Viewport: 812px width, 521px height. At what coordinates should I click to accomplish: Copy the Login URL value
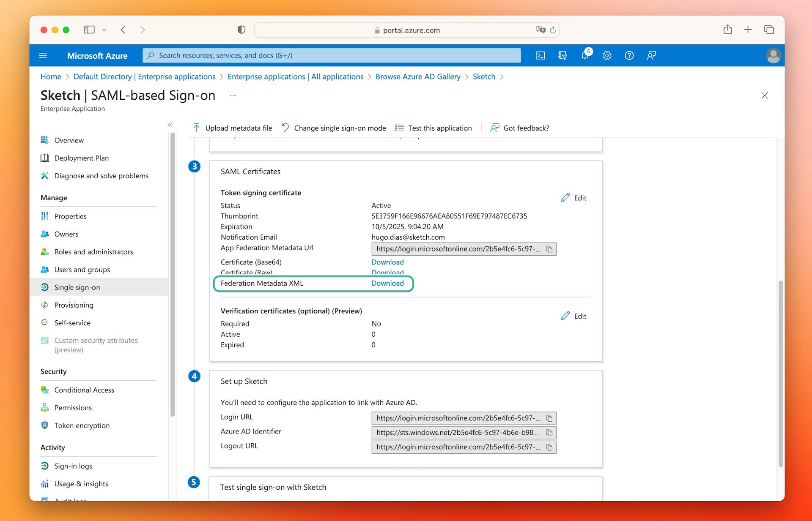[549, 418]
